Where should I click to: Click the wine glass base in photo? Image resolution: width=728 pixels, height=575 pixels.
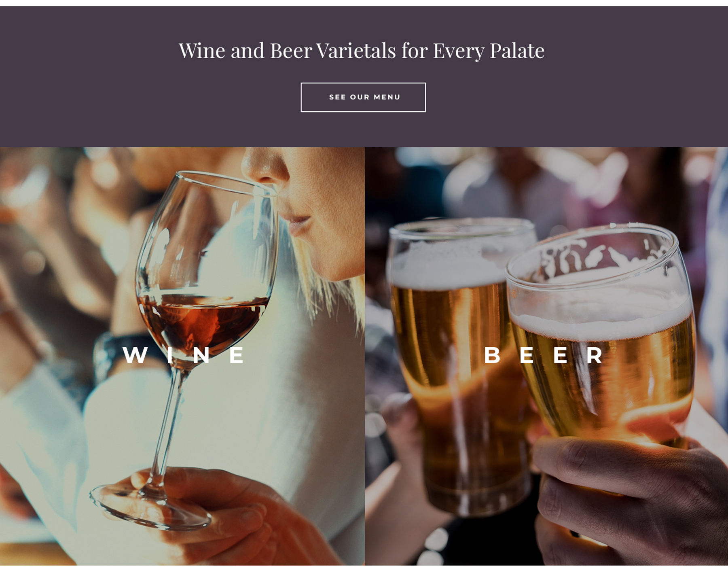pos(150,507)
